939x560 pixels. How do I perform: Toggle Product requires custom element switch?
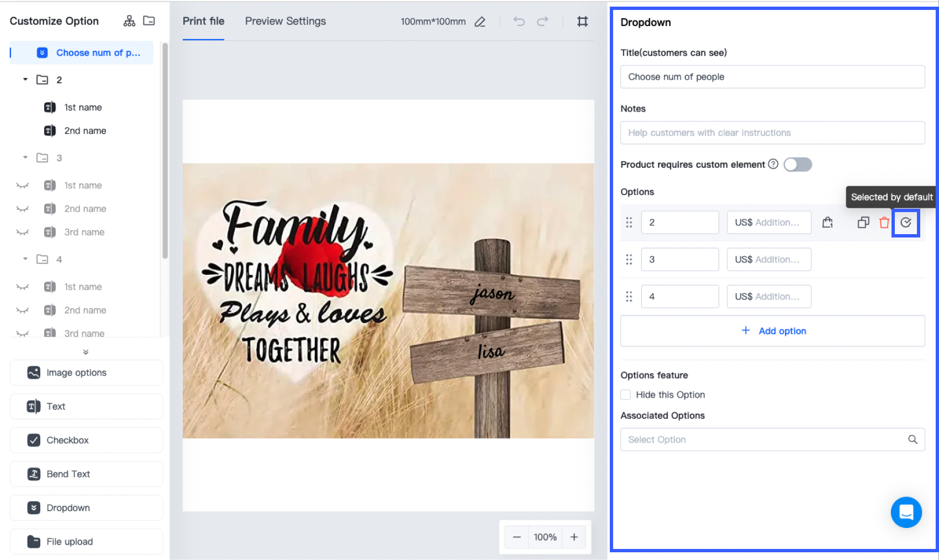click(x=798, y=165)
